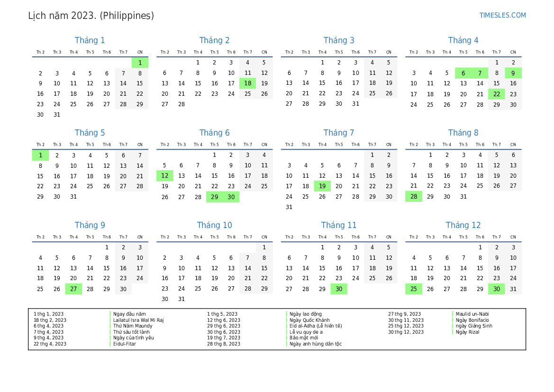554x392 pixels.
Task: Click highlighted May 1 in Tháng 5
Action: 40,155
